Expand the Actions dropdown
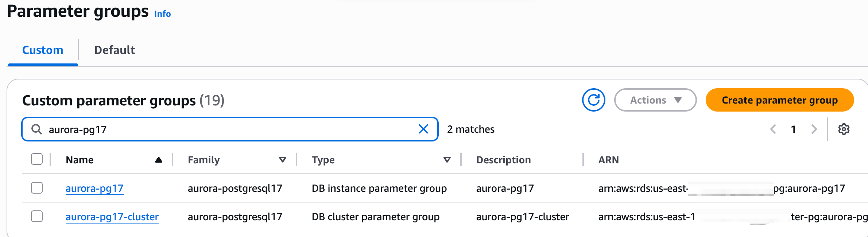 coord(655,100)
